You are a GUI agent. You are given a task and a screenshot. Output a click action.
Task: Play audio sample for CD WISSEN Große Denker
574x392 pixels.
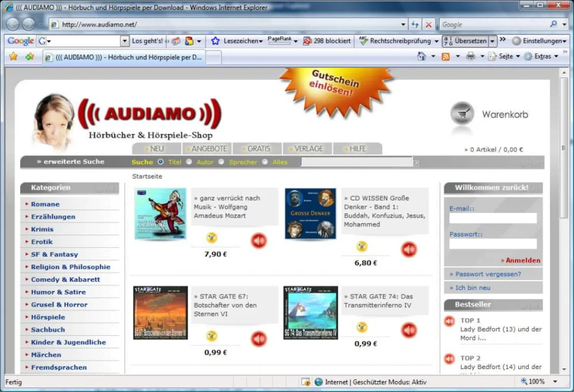tap(409, 249)
